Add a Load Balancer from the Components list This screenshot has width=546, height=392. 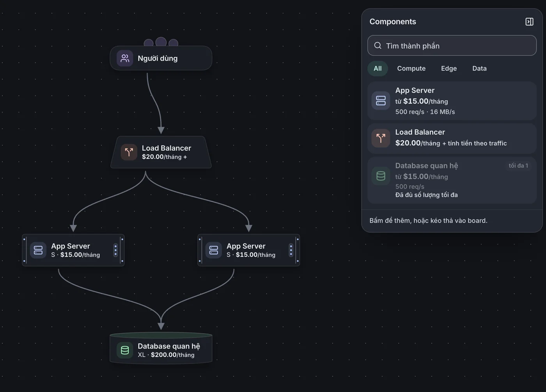pyautogui.click(x=452, y=138)
